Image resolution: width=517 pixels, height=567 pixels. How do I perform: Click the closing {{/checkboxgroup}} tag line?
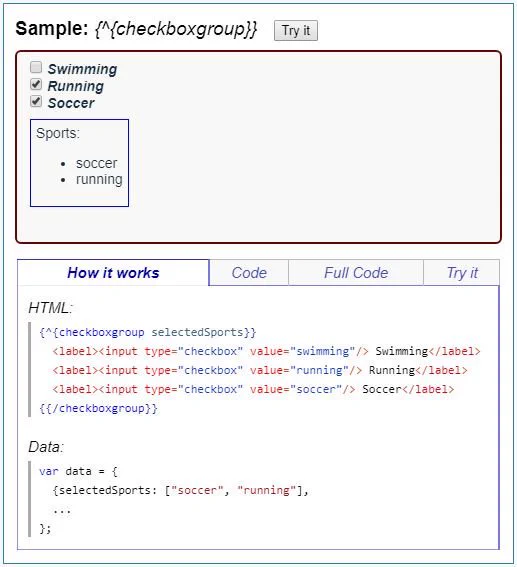click(x=98, y=408)
